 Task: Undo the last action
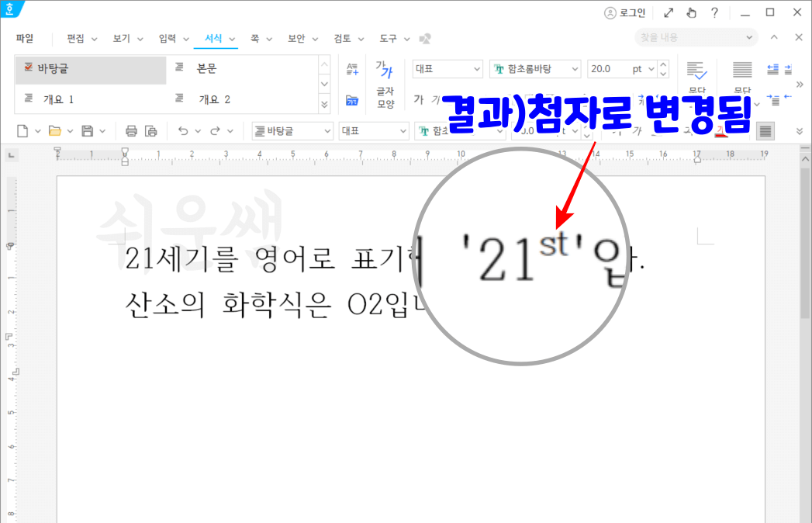click(x=184, y=130)
